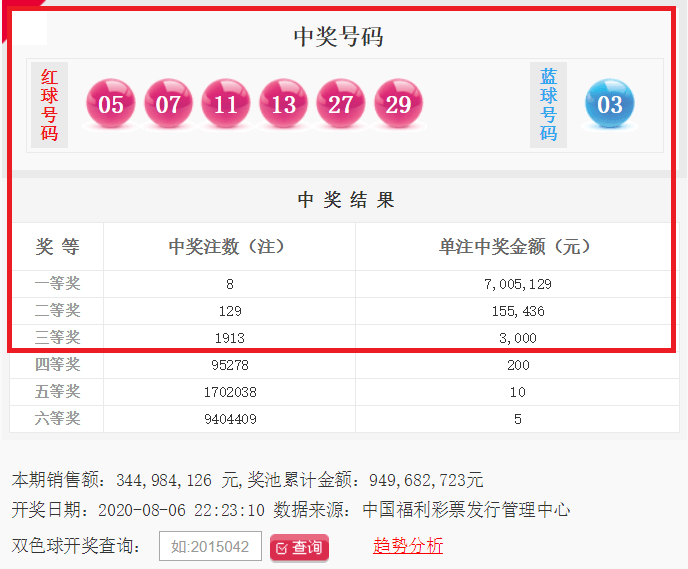This screenshot has width=688, height=569.
Task: Click the red ball numbered 27
Action: [340, 104]
